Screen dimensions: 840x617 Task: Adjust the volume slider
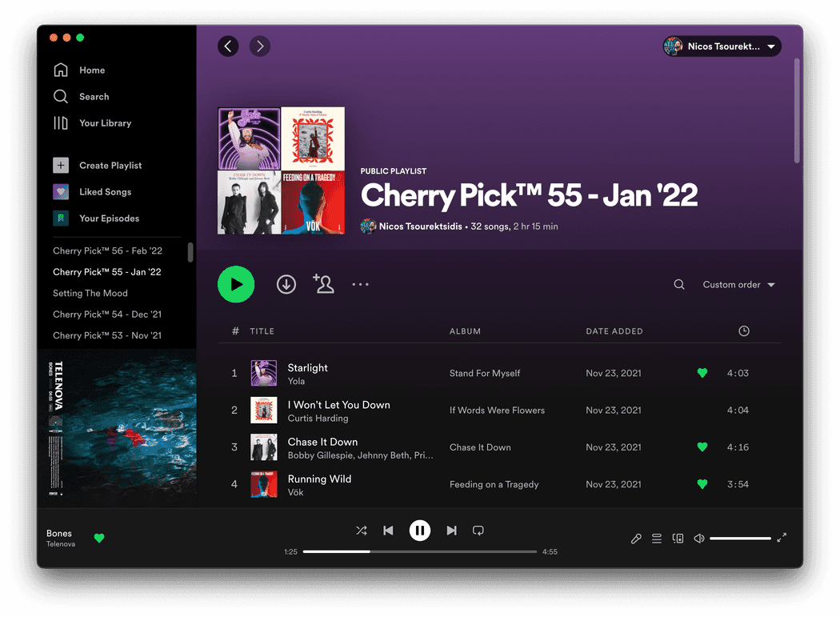[740, 538]
